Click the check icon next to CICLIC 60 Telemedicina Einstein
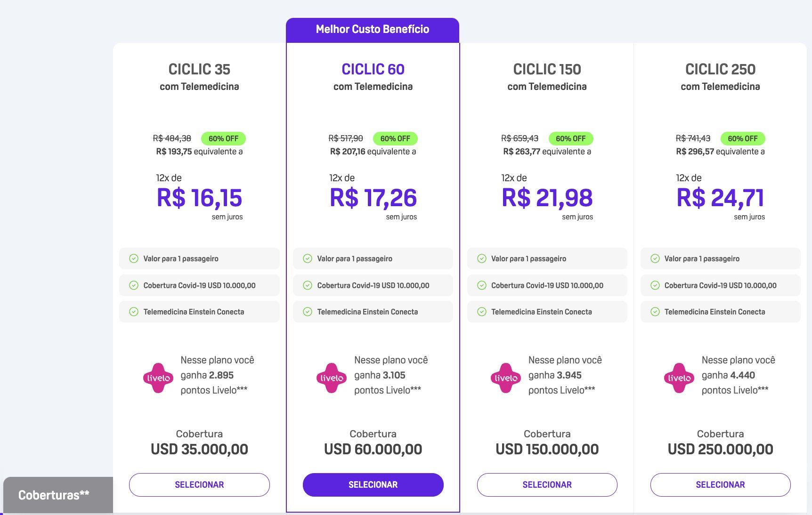 click(x=308, y=312)
